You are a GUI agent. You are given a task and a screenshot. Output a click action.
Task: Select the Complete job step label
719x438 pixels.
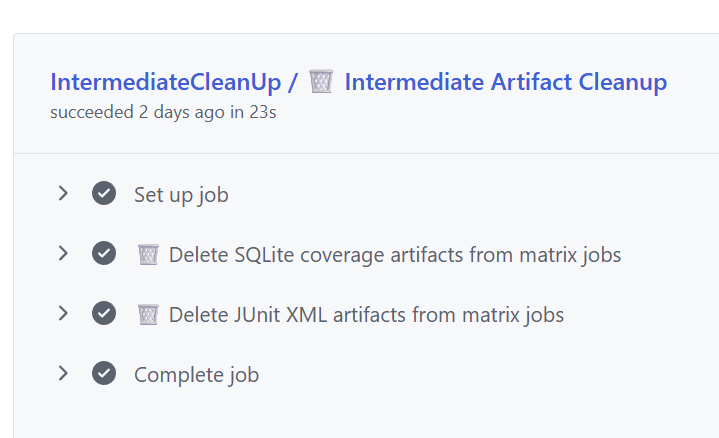click(x=196, y=375)
